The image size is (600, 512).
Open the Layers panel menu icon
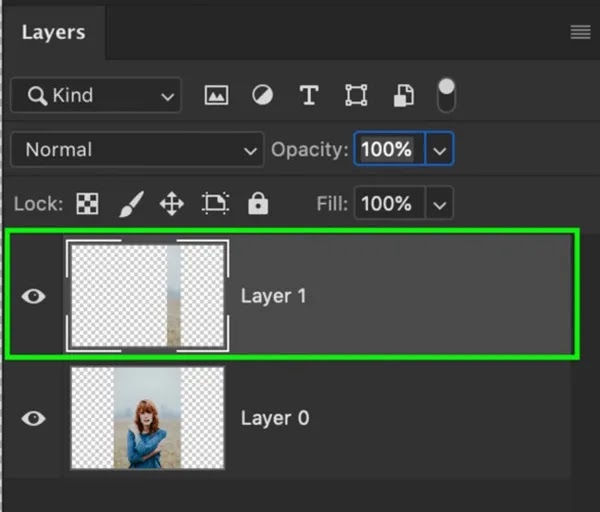point(580,32)
